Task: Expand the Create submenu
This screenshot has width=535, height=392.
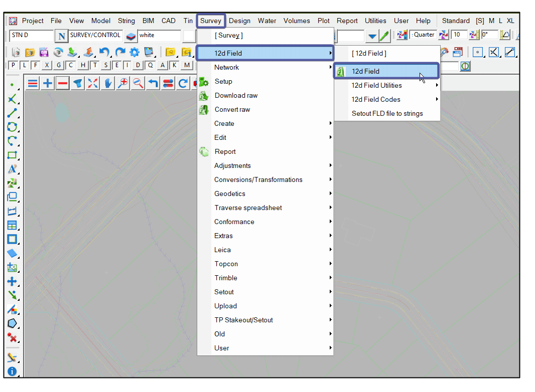Action: (265, 123)
